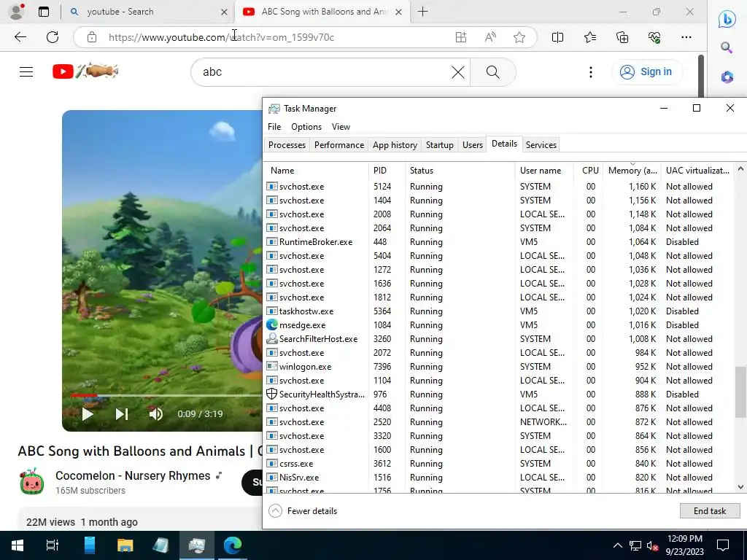Add page to favorites star
This screenshot has height=560, width=747.
(x=519, y=37)
